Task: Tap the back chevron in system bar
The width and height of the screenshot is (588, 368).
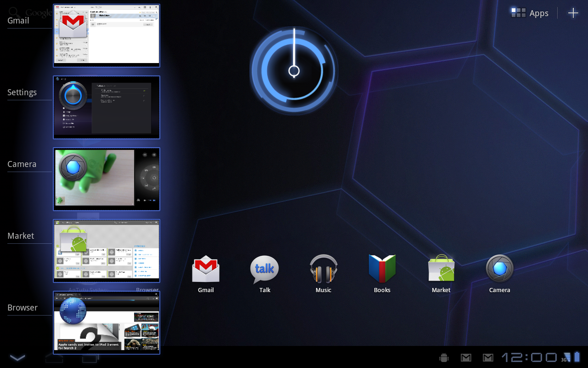Action: (17, 357)
